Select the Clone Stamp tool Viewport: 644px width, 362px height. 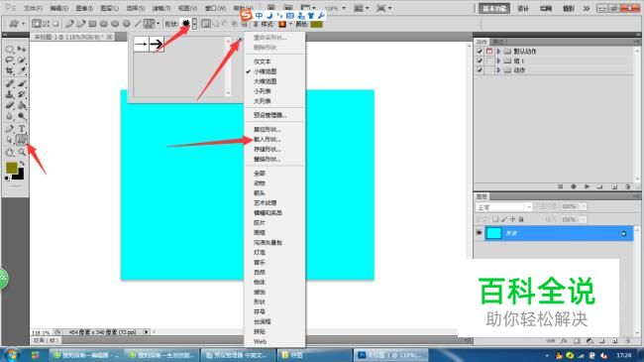coord(10,94)
